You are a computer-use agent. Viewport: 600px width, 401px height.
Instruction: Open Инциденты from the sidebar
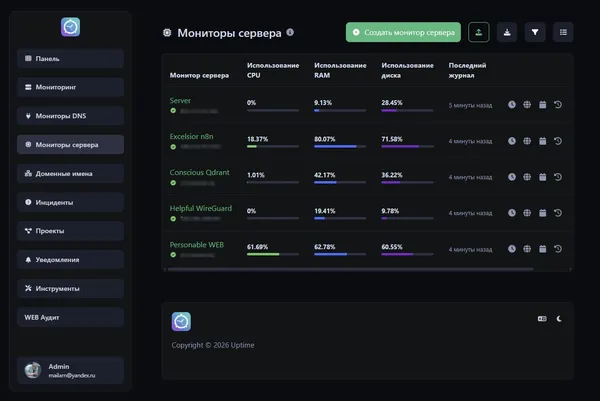[70, 202]
